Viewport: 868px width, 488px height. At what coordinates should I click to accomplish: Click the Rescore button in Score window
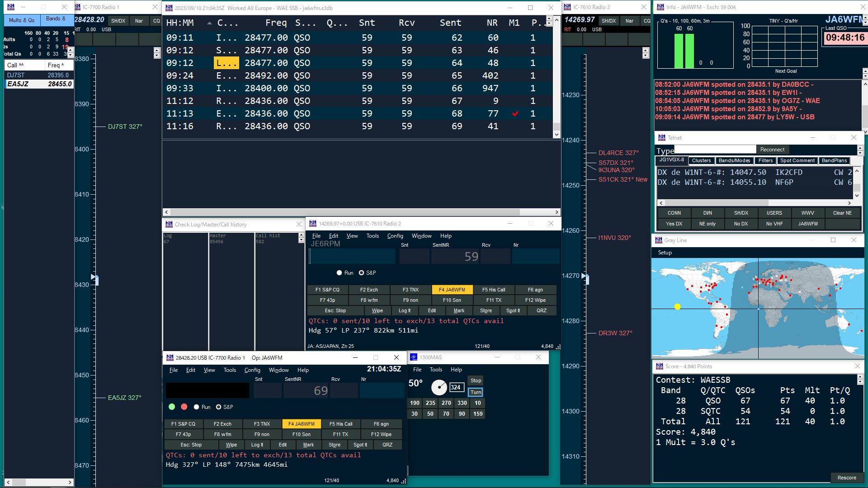(x=847, y=478)
